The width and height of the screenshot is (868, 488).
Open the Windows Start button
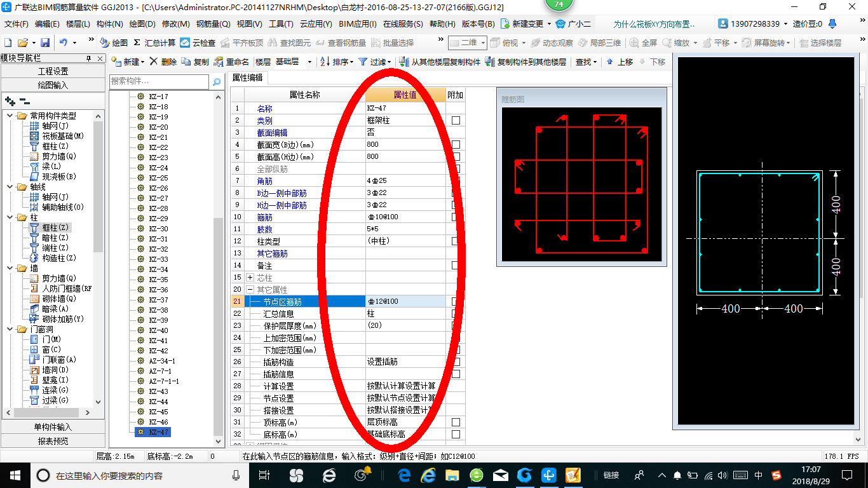(x=15, y=475)
